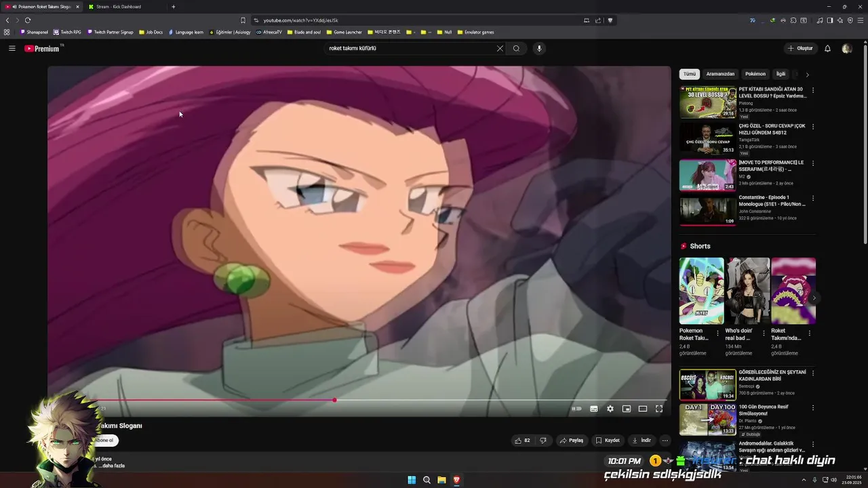Open options for Who's doin' real bad short

point(764,333)
